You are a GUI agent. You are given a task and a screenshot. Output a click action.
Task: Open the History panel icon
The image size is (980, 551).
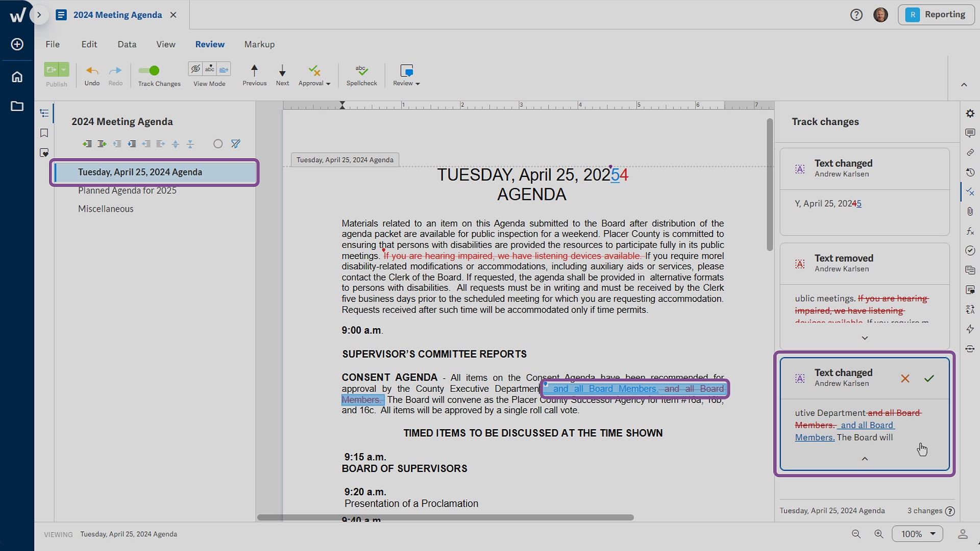pos(970,172)
